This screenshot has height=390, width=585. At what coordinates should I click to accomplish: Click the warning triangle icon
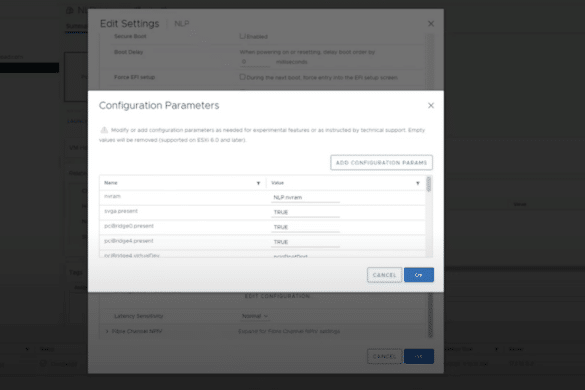104,130
